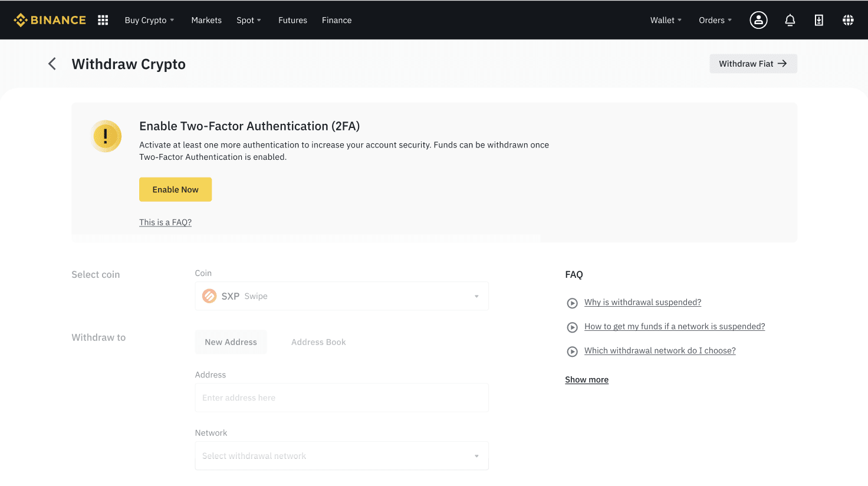
Task: Open the apps grid menu icon
Action: pos(103,20)
